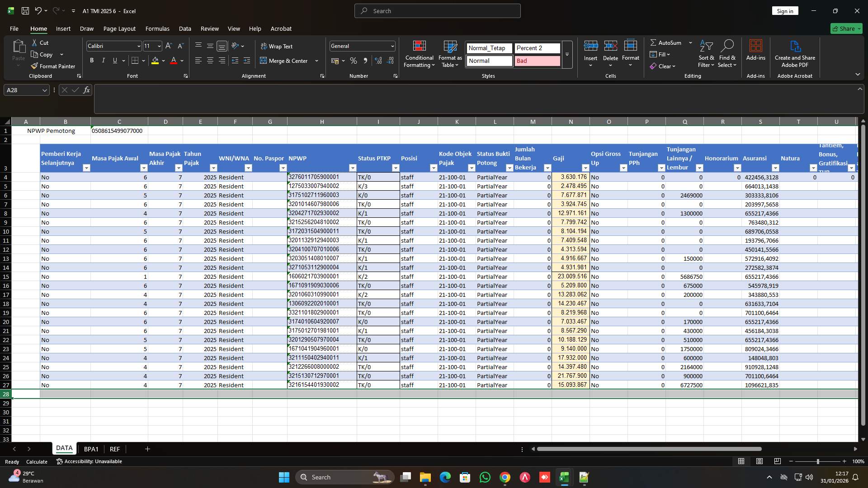Select the Create and Share Adobe PDF icon

[795, 53]
